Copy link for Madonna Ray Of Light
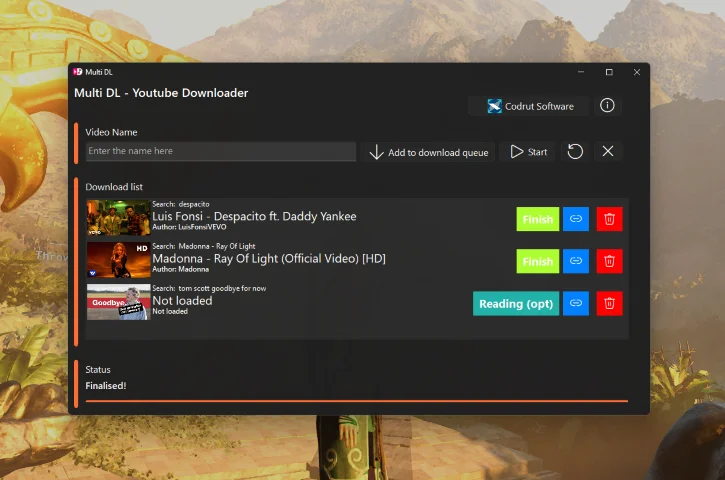The image size is (725, 480). (x=576, y=261)
